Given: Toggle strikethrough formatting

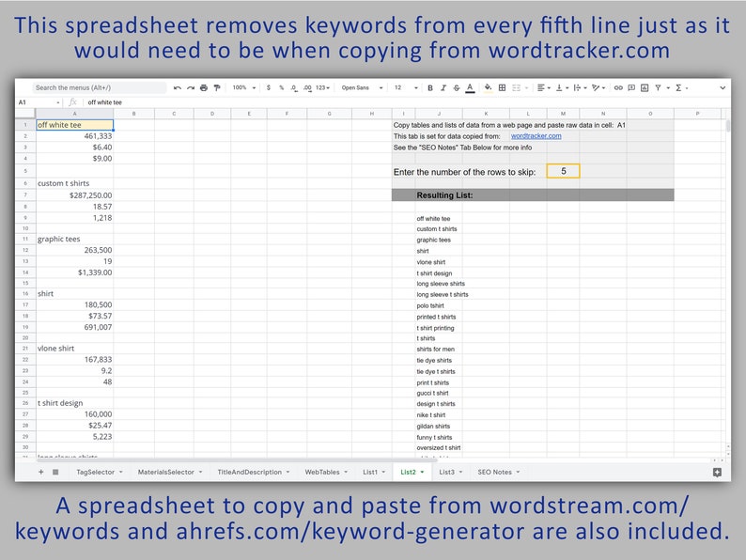Looking at the screenshot, I should (x=457, y=87).
